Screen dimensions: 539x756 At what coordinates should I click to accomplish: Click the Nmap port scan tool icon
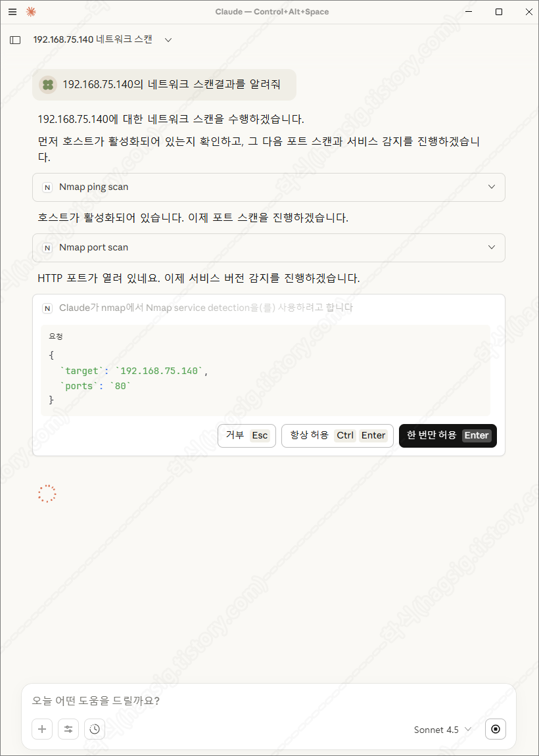pyautogui.click(x=47, y=248)
